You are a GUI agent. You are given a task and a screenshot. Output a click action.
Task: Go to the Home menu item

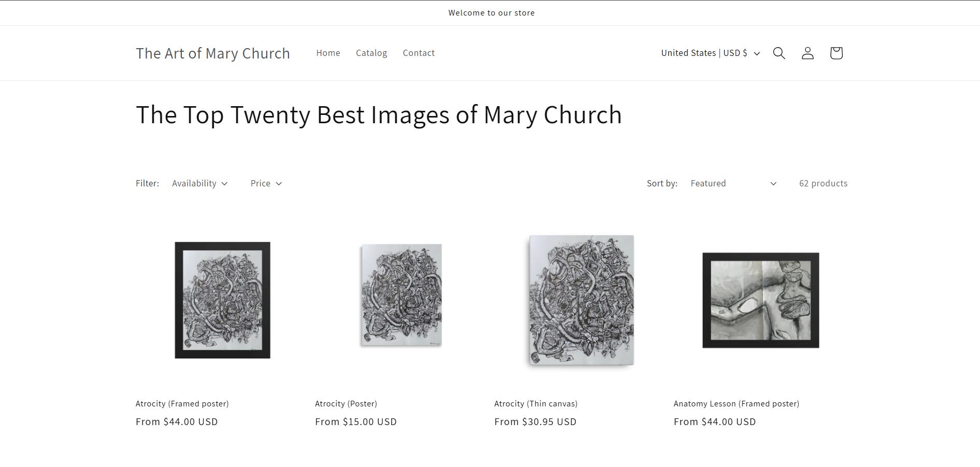tap(328, 53)
